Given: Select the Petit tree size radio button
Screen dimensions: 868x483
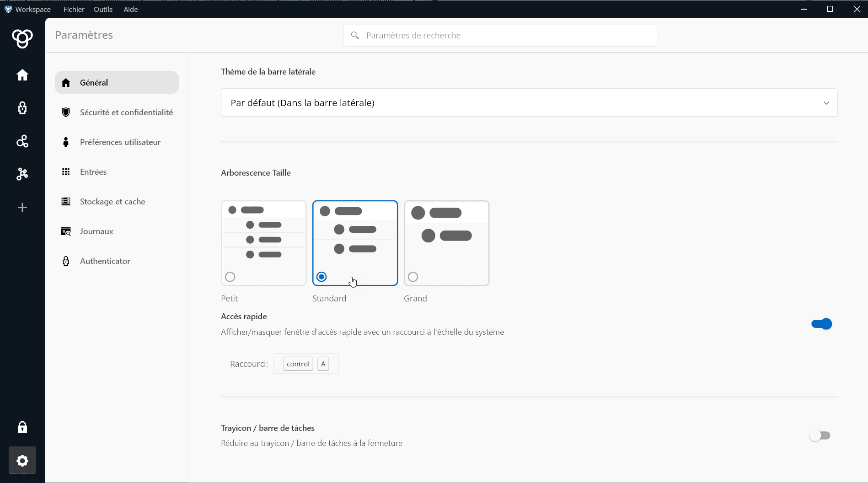Looking at the screenshot, I should (230, 277).
